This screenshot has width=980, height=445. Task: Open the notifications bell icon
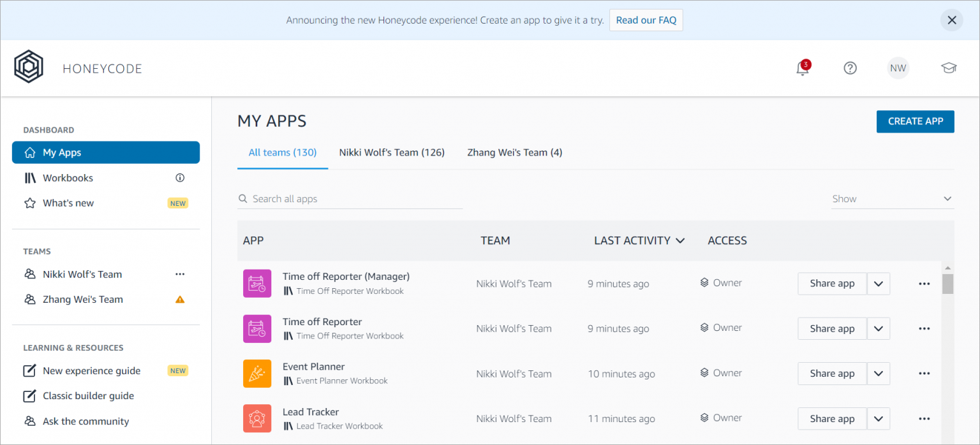pyautogui.click(x=803, y=68)
